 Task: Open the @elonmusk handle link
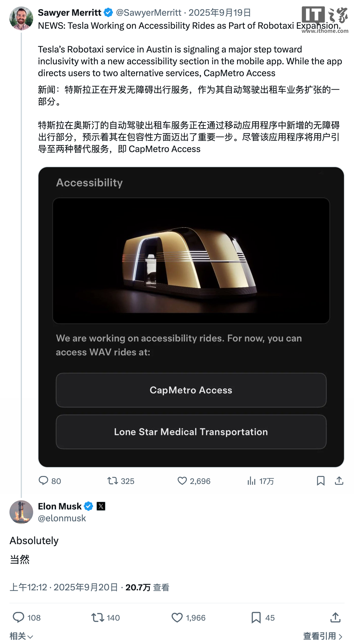tap(62, 518)
